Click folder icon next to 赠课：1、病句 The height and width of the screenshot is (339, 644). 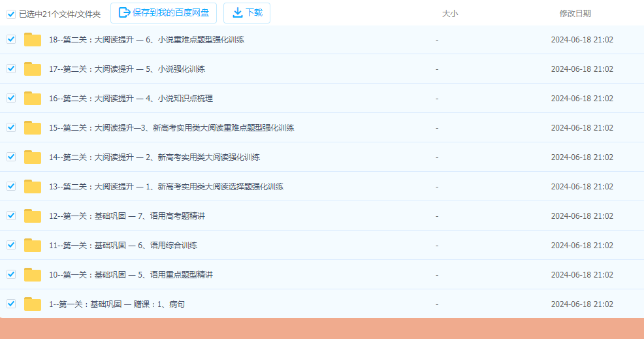[x=33, y=304]
